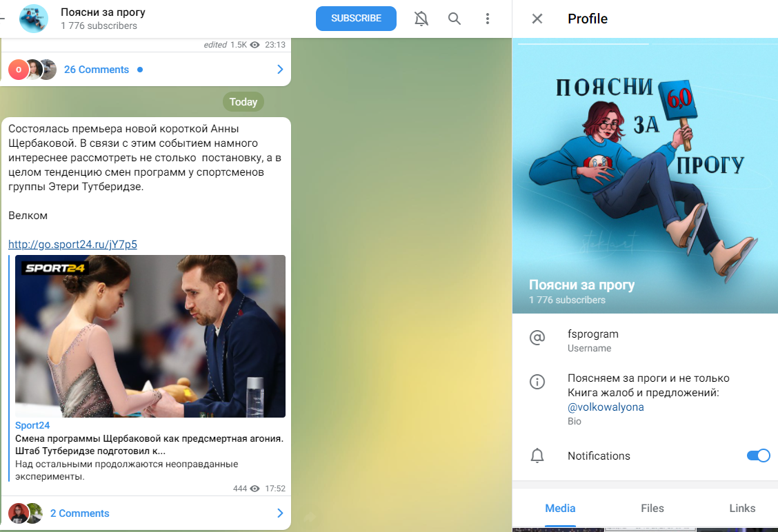Expand the 2 Comments thread arrow
The image size is (778, 532).
coord(280,513)
